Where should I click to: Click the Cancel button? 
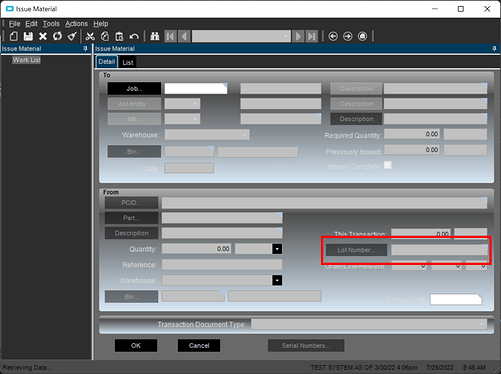[x=199, y=346]
